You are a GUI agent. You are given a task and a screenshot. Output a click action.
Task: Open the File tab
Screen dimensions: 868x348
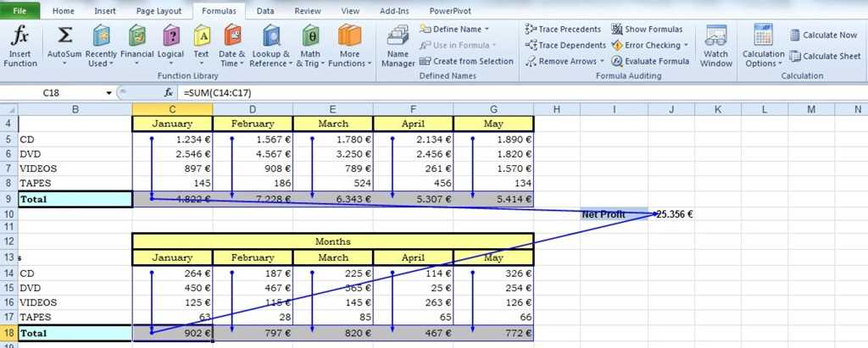pyautogui.click(x=19, y=10)
